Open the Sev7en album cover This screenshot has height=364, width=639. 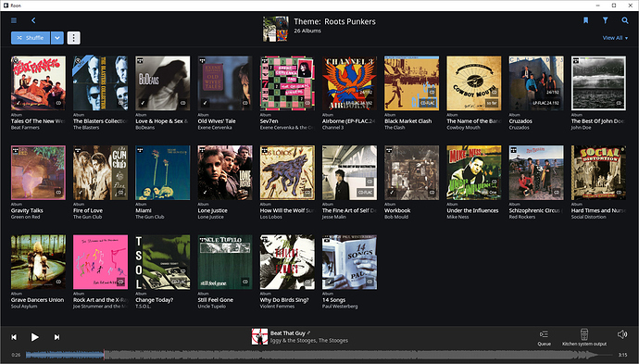click(287, 83)
